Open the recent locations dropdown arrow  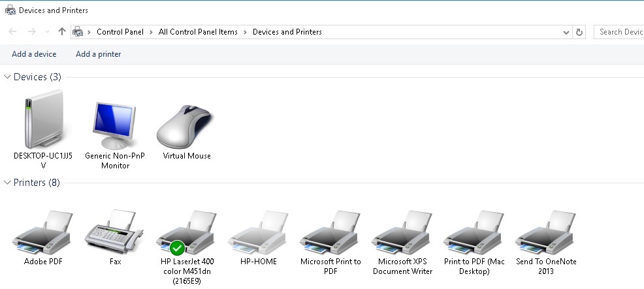[47, 31]
